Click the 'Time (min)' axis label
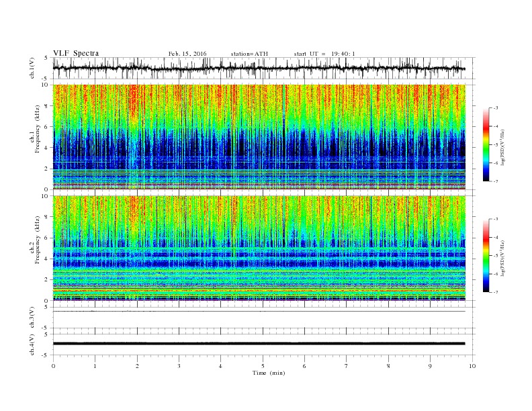Screen dimensions: 532x411 point(269,373)
